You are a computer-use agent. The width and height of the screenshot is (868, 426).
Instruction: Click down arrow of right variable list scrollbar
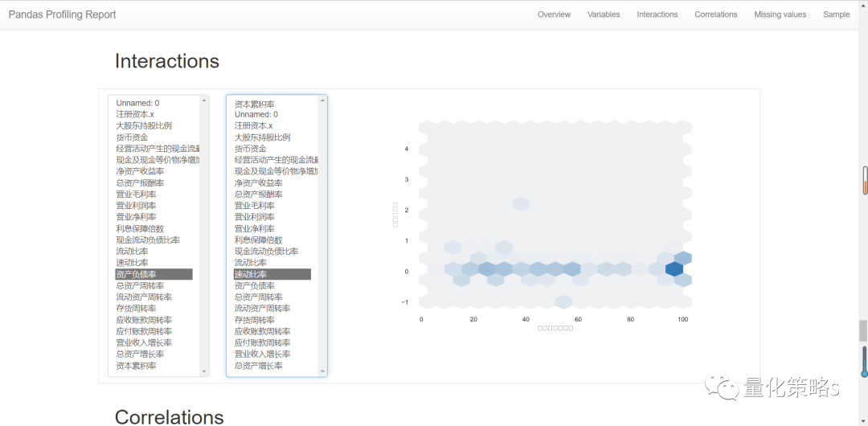[322, 371]
